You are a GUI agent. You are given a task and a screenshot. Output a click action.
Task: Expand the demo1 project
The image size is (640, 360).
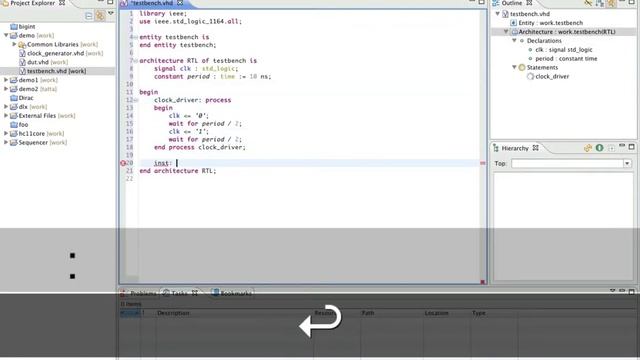(x=6, y=80)
